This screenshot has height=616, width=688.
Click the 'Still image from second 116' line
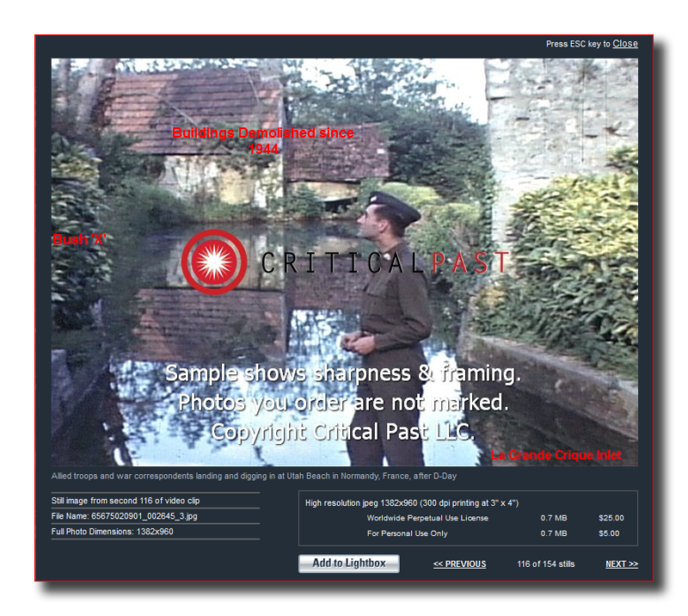pos(126,500)
